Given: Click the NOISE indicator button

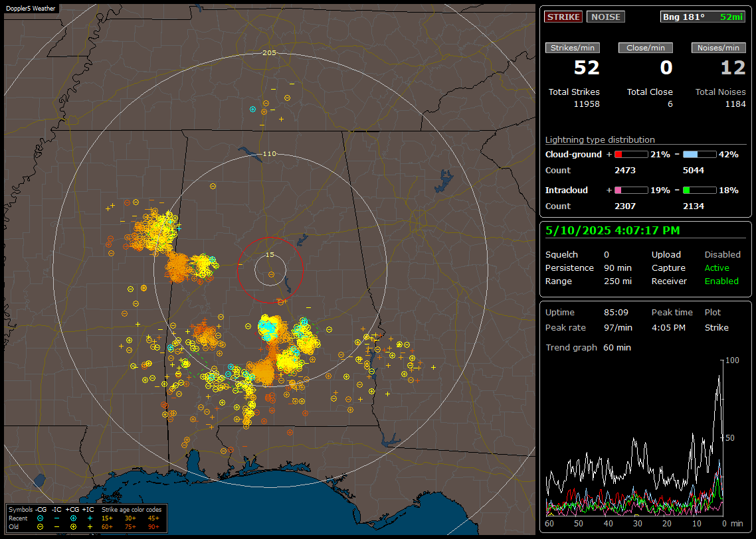Looking at the screenshot, I should pyautogui.click(x=606, y=17).
